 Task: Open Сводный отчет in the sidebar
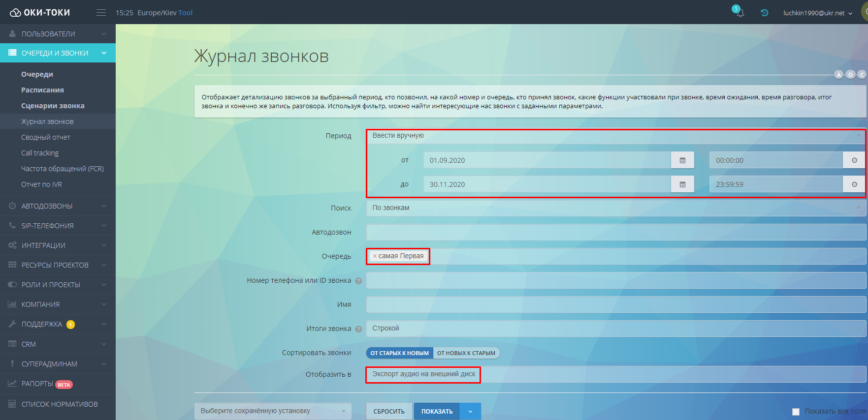(46, 137)
